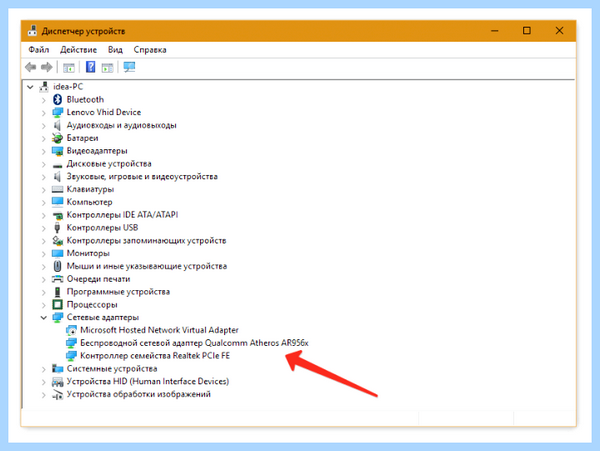Expand the Мониторы category arrow

click(x=44, y=254)
